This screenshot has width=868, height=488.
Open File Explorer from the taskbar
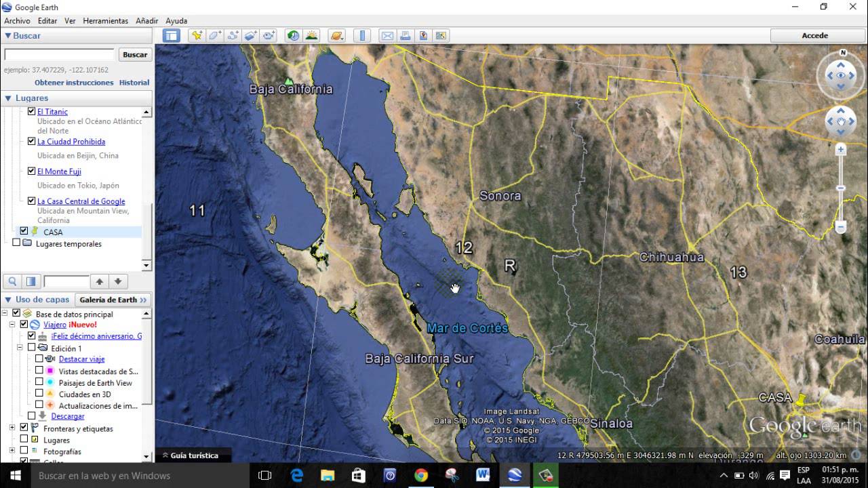(x=328, y=476)
